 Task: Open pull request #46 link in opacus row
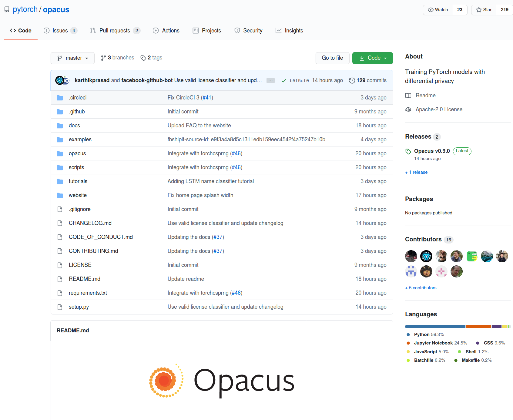pyautogui.click(x=236, y=153)
